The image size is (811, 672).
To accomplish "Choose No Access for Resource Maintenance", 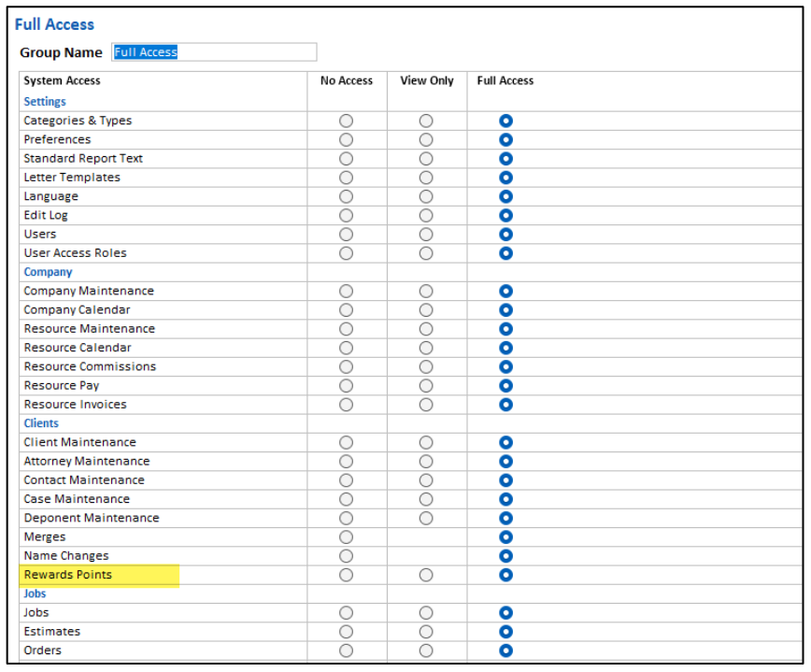I will pos(346,329).
